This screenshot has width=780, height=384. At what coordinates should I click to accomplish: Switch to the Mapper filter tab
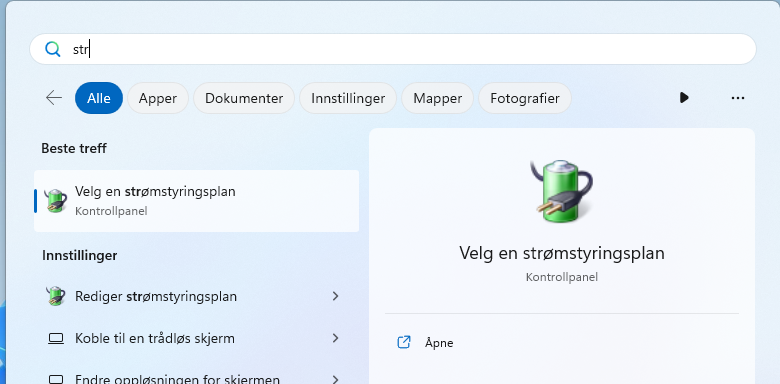[437, 98]
